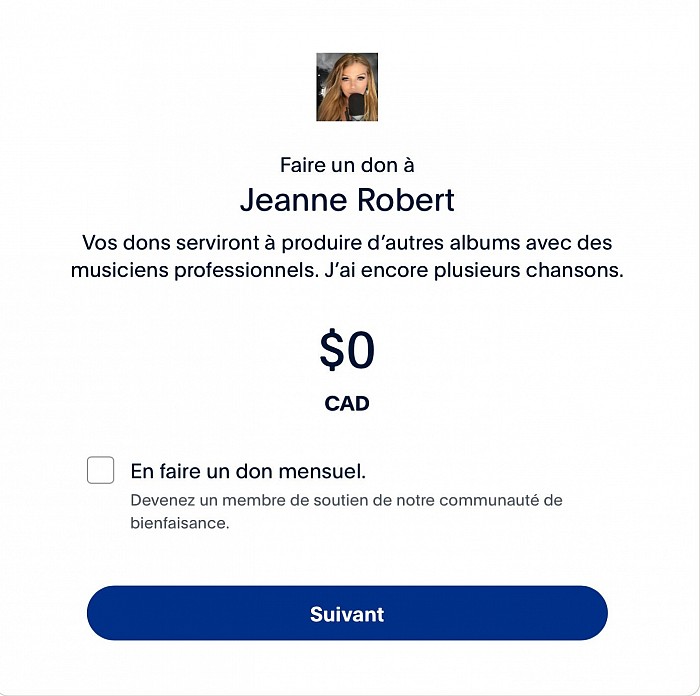The height and width of the screenshot is (696, 700).
Task: Click the name Jeanne Robert
Action: click(347, 200)
